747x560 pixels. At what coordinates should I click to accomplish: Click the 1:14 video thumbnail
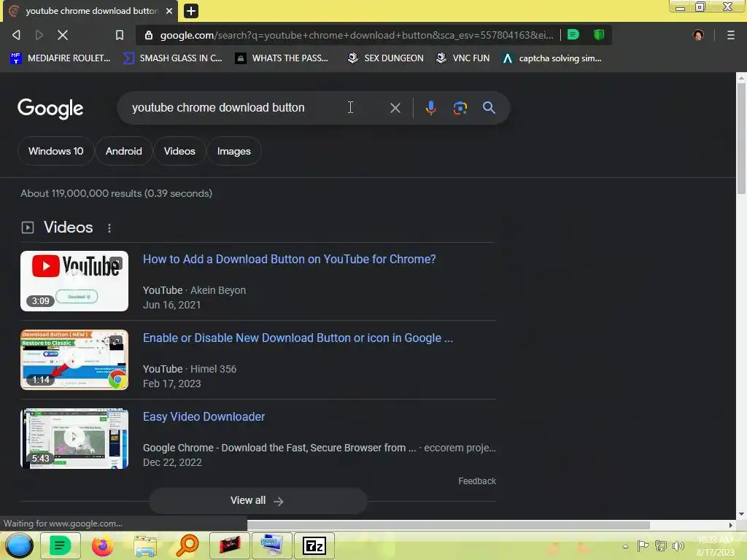74,359
